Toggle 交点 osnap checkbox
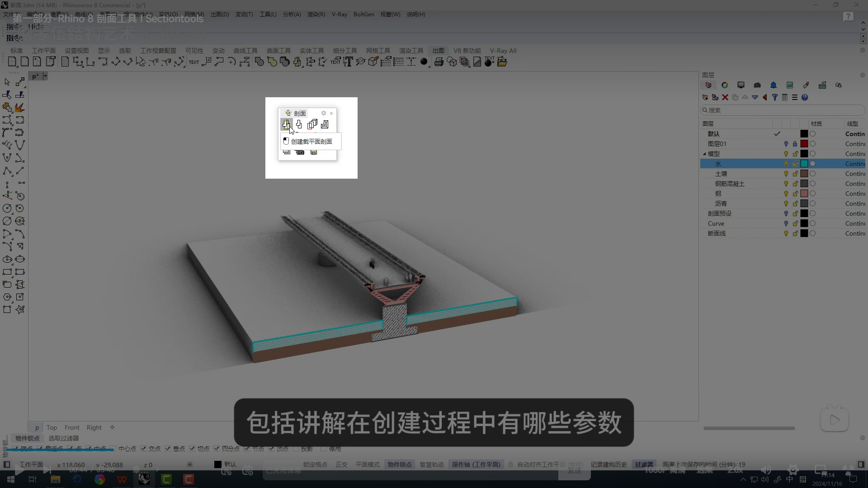Image resolution: width=868 pixels, height=488 pixels. point(143,449)
